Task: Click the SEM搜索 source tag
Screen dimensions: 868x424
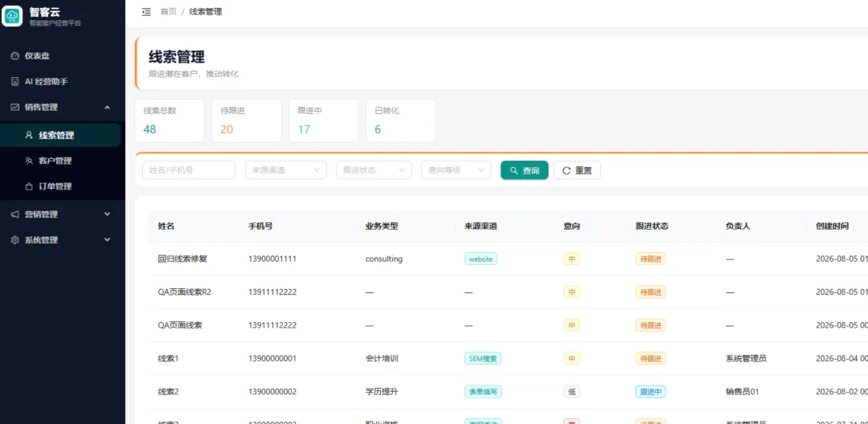Action: pyautogui.click(x=483, y=358)
